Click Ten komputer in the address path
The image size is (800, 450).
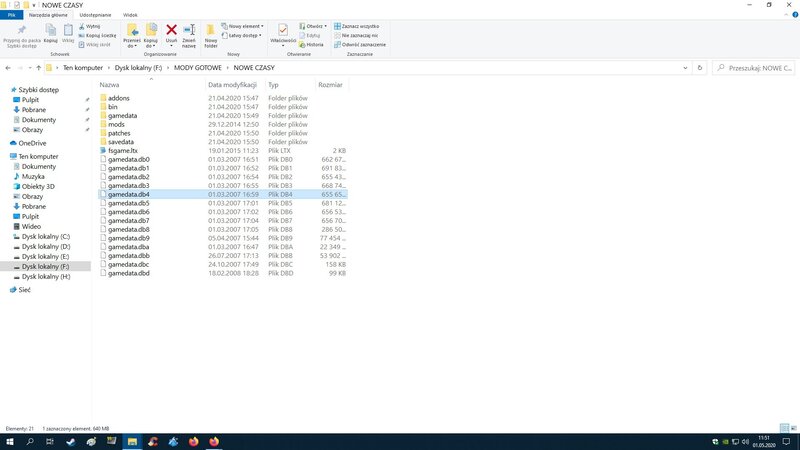(x=83, y=68)
